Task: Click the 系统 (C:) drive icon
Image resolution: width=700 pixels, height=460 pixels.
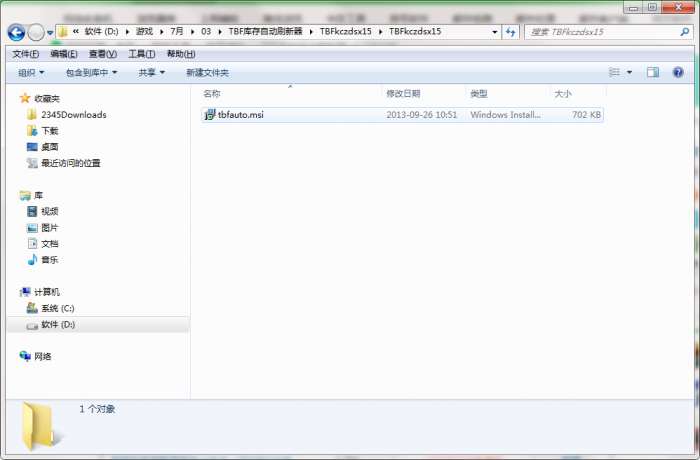Action: click(x=32, y=308)
